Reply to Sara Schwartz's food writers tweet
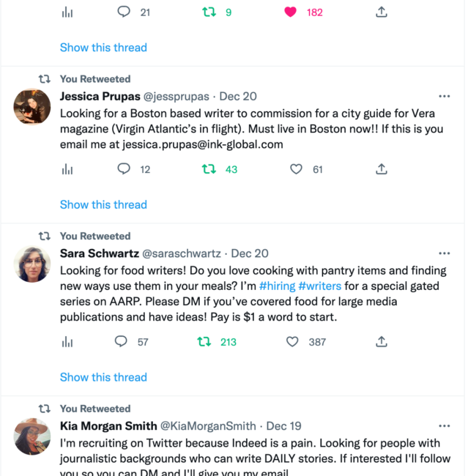The image size is (476, 476). [x=122, y=341]
